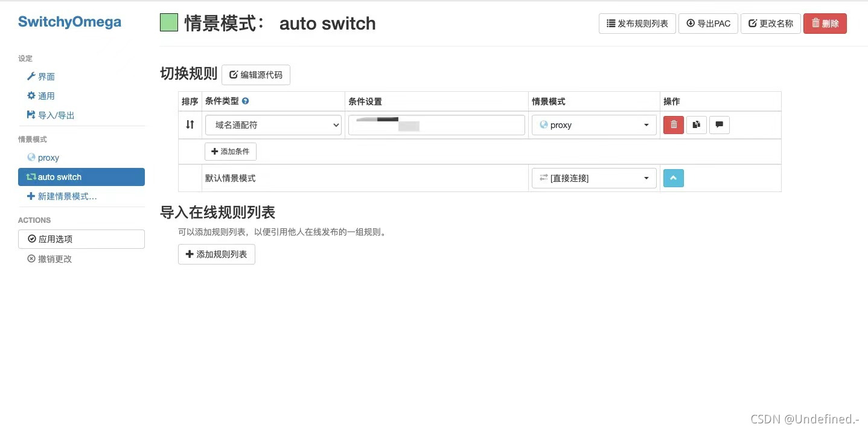Click the 应用选项 button

pyautogui.click(x=81, y=239)
